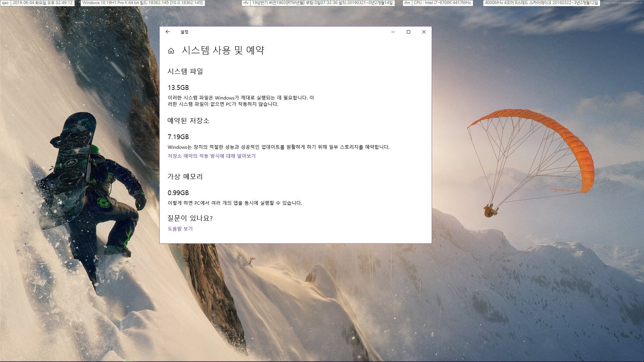The image size is (644, 362).
Task: Select the line '이렇게 하면 PC에서 여러 개의 앱을'
Action: pyautogui.click(x=235, y=203)
